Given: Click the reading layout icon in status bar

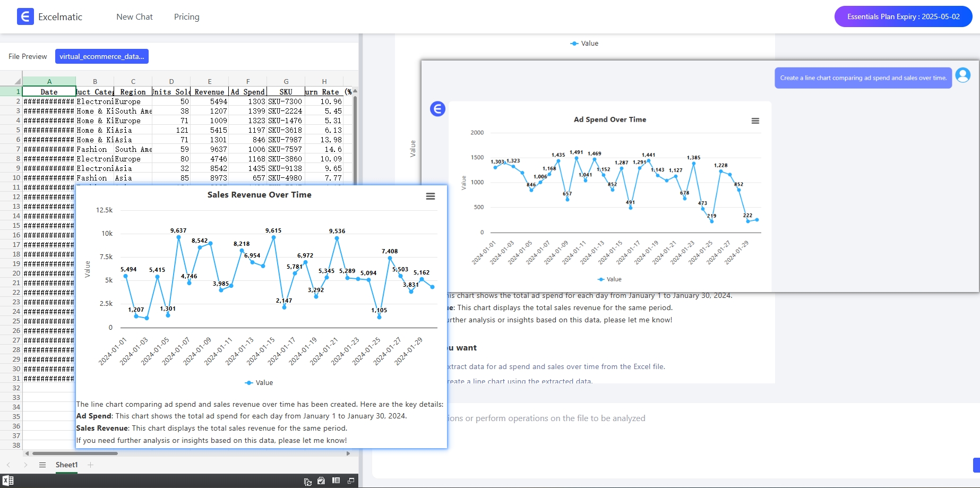Looking at the screenshot, I should tap(336, 481).
